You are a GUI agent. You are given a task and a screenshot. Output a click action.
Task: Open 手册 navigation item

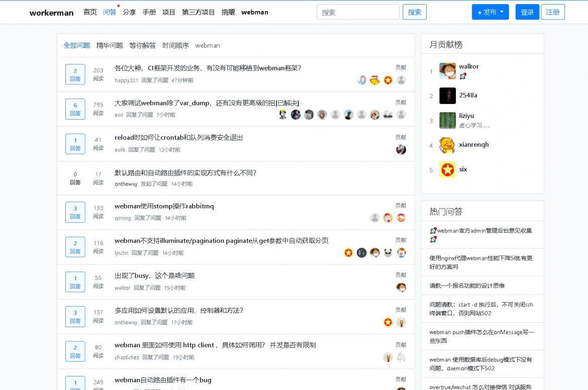149,12
